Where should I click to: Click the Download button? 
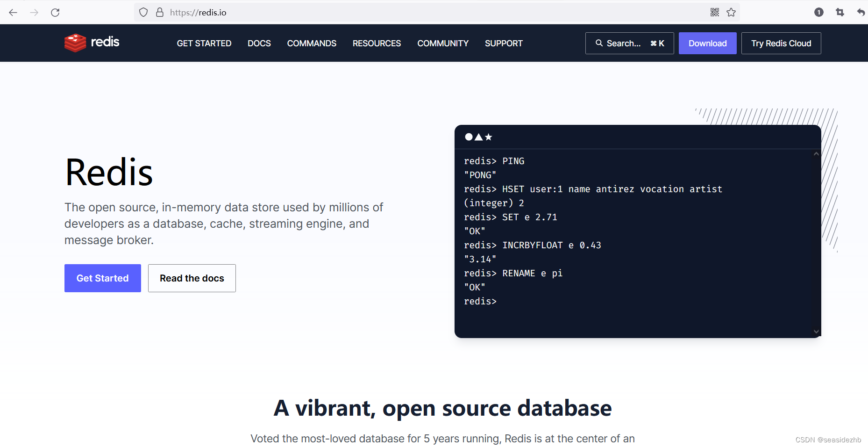[707, 43]
